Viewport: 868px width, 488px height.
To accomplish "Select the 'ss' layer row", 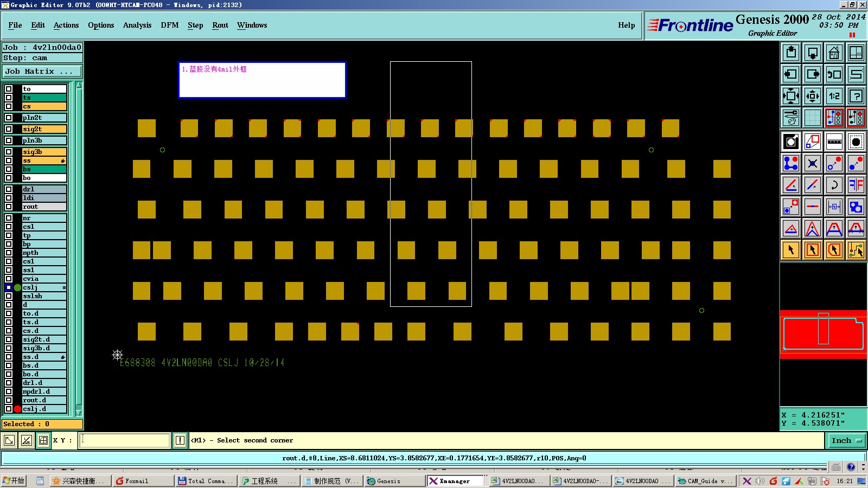I will pyautogui.click(x=44, y=160).
